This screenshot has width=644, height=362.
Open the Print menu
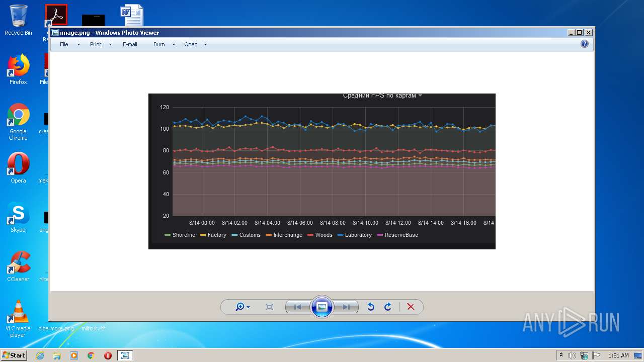96,44
